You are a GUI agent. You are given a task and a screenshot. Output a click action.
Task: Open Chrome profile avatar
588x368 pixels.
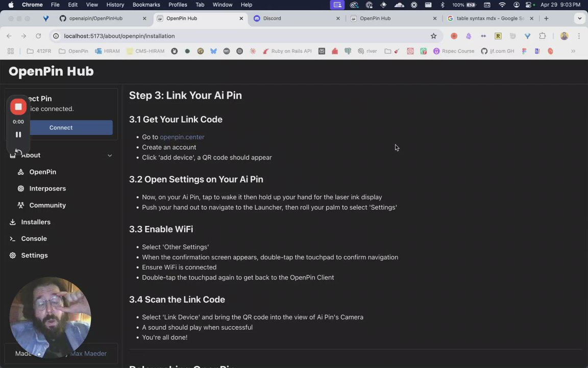coord(564,36)
